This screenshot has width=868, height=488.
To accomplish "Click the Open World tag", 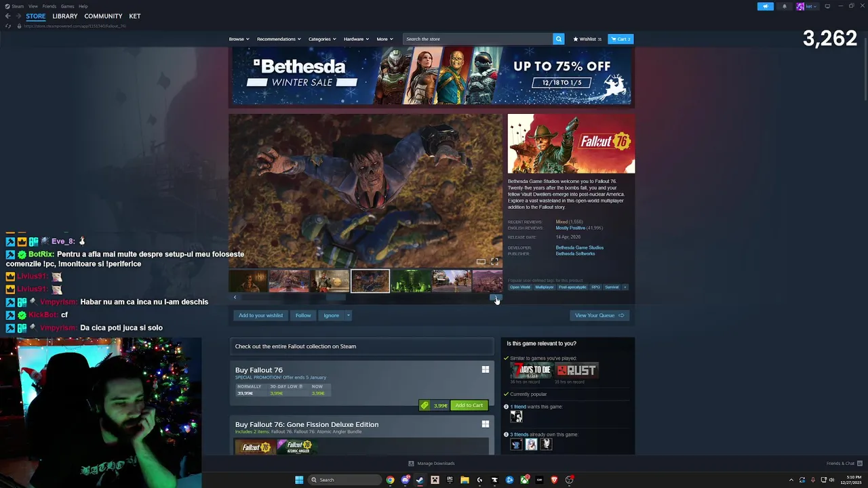I will point(519,287).
